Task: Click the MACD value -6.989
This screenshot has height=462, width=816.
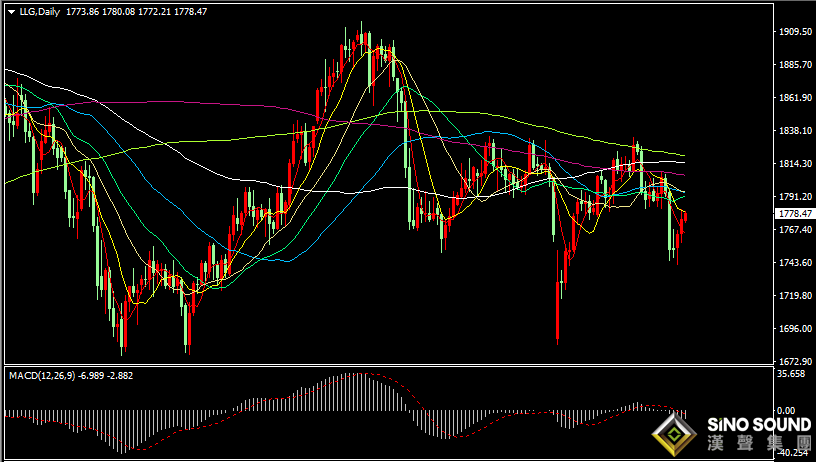Action: coord(91,376)
